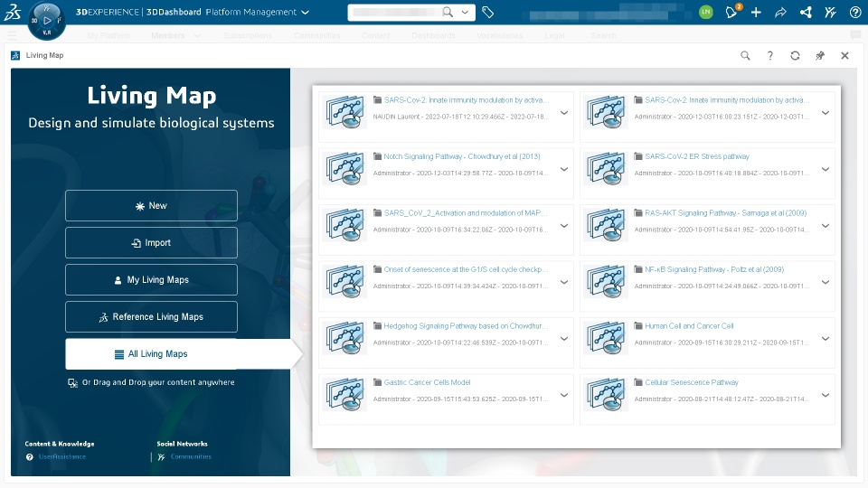Viewport: 868px width, 488px height.
Task: Refresh the Living Map widget
Action: tap(795, 55)
